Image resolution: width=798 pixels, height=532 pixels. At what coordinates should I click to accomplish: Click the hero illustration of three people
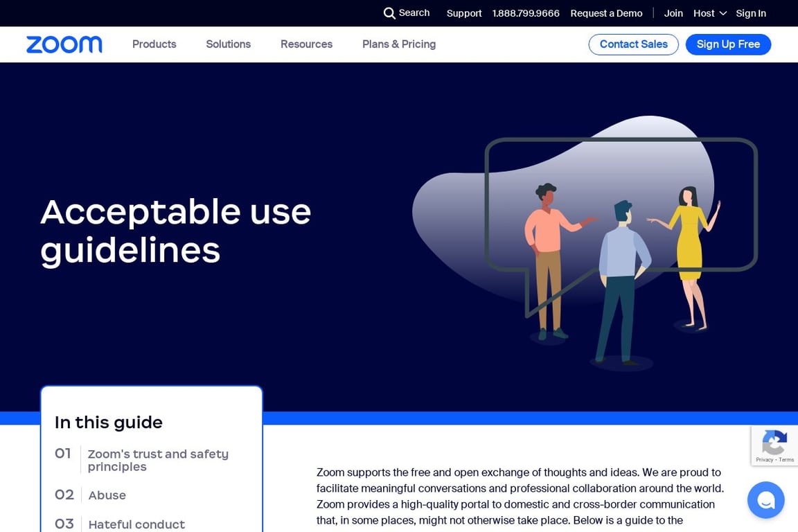(585, 243)
